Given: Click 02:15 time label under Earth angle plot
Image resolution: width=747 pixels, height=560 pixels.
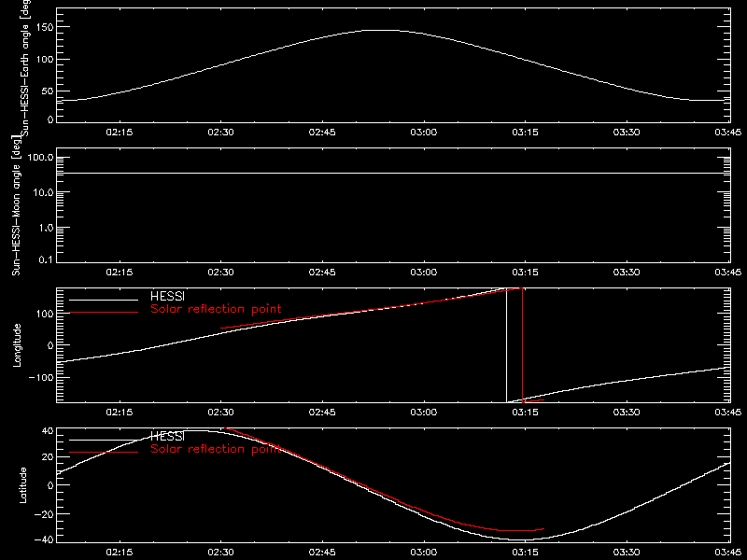Looking at the screenshot, I should click(120, 132).
